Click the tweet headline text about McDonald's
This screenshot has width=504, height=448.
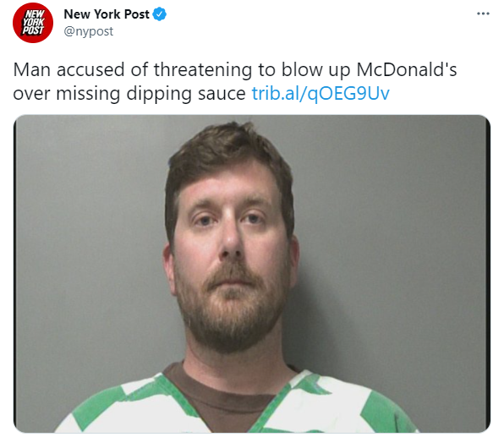[x=234, y=81]
